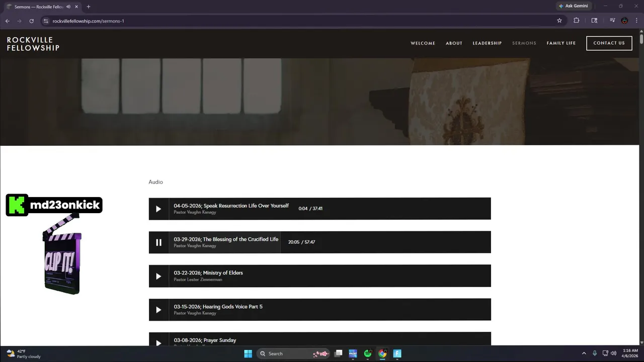Viewport: 644px width, 362px height.
Task: Click the 04-05-2026 sermon time 0:04 / 37:41
Action: 310,209
